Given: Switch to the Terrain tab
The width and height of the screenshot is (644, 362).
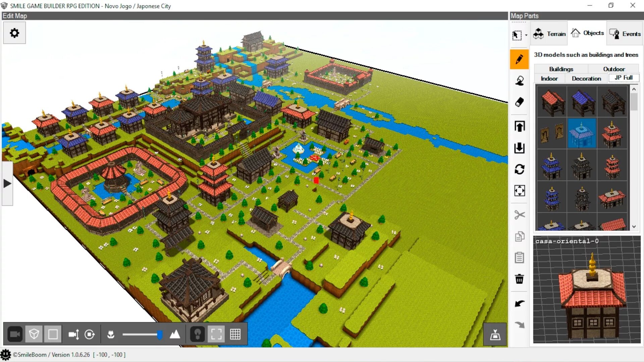Looking at the screenshot, I should tap(549, 34).
